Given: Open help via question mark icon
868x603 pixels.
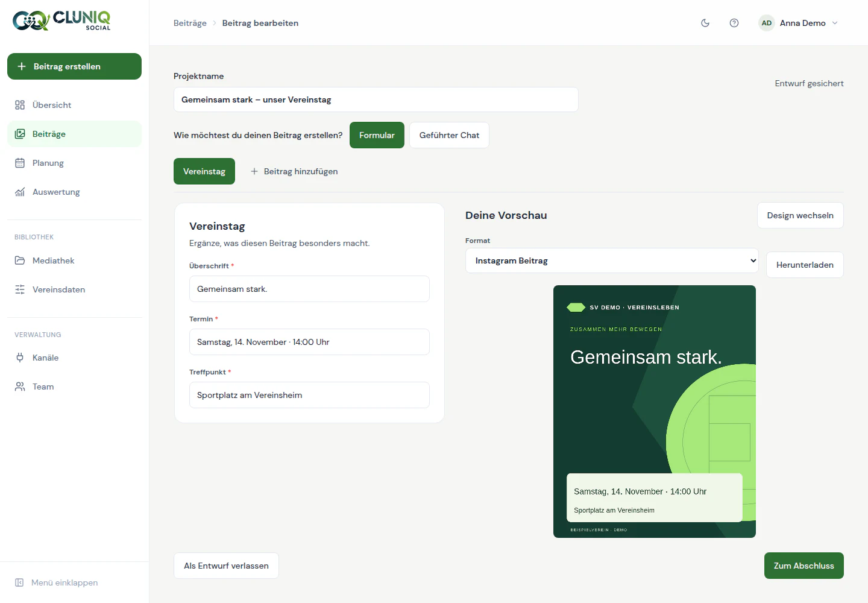Looking at the screenshot, I should click(734, 23).
